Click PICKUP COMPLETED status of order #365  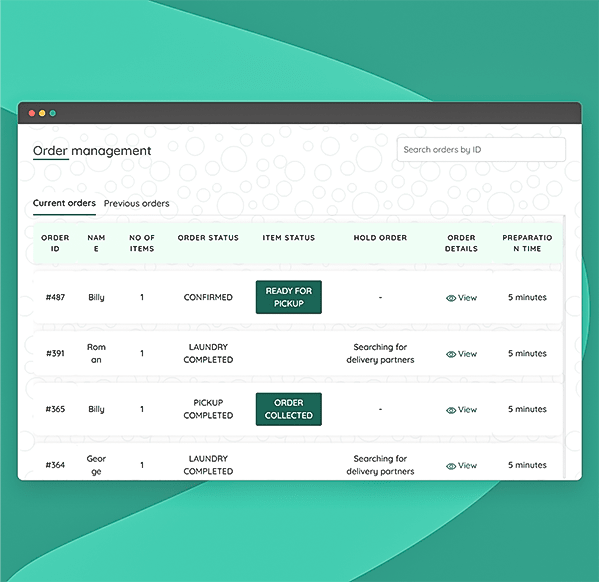[208, 409]
